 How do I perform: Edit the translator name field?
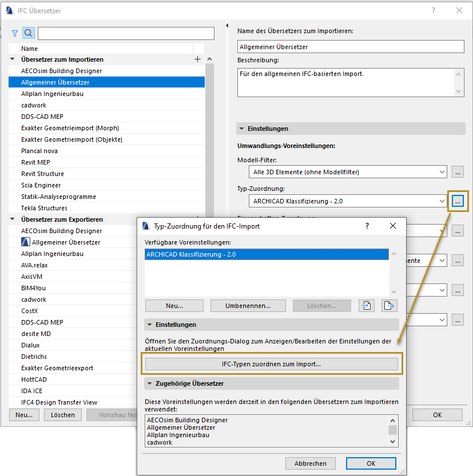pyautogui.click(x=351, y=47)
